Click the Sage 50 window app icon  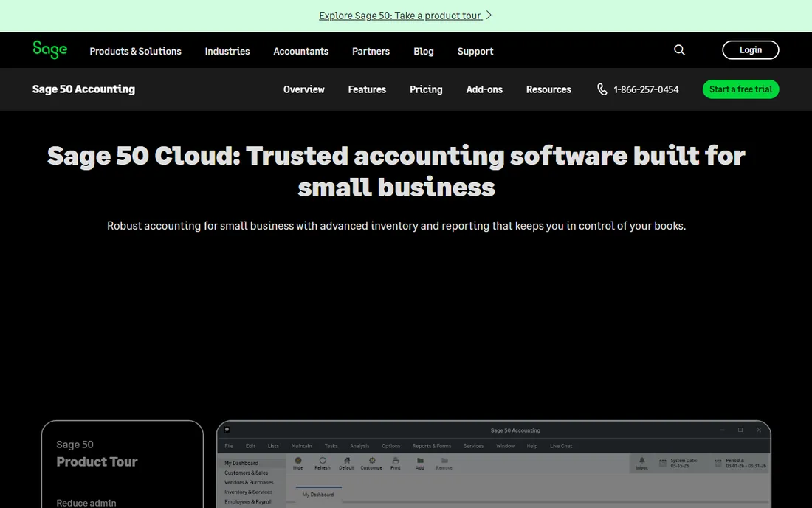[x=227, y=429]
